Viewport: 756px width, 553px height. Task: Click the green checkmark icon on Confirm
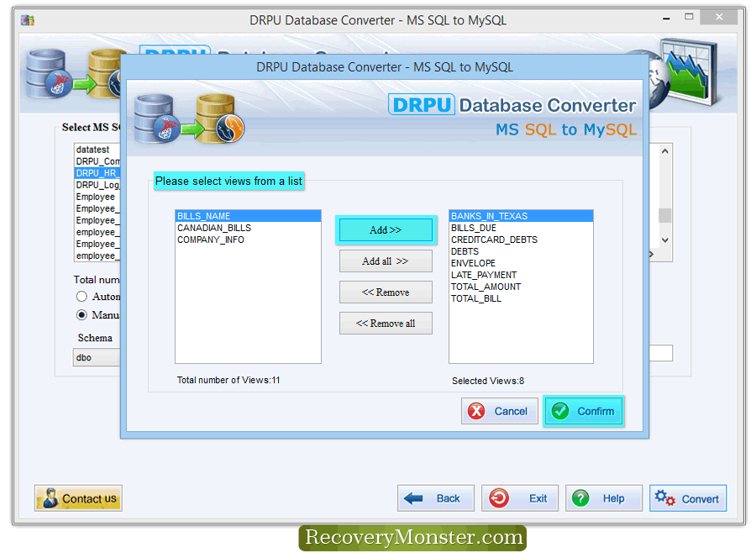pos(560,411)
